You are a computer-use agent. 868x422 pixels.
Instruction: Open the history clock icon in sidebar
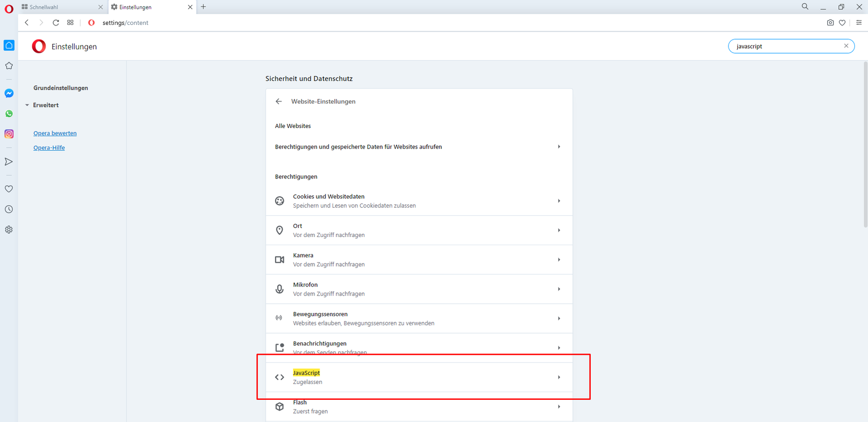tap(9, 209)
